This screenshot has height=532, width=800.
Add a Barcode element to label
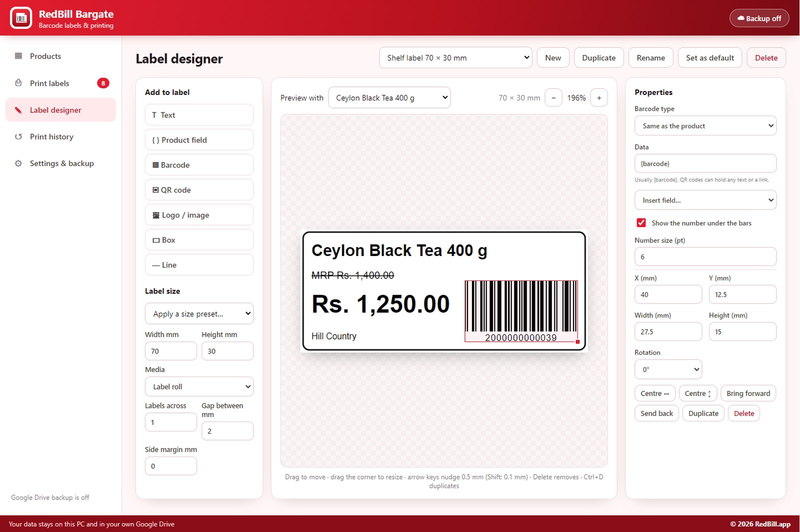point(199,165)
